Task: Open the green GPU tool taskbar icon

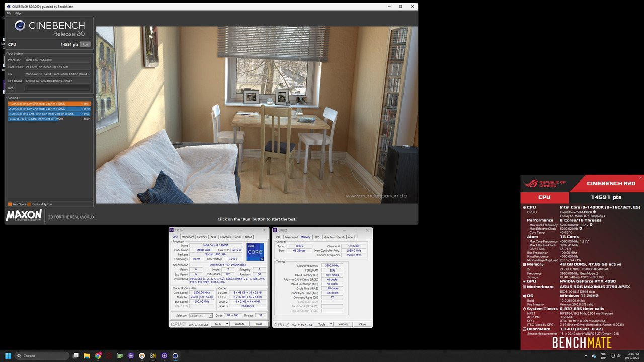Action: pyautogui.click(x=120, y=356)
